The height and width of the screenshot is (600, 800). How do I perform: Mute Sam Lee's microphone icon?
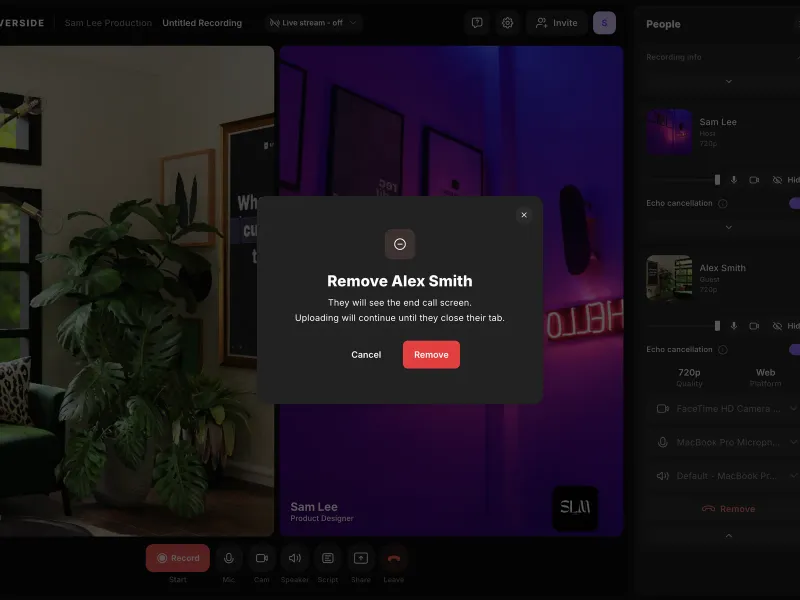pyautogui.click(x=734, y=180)
